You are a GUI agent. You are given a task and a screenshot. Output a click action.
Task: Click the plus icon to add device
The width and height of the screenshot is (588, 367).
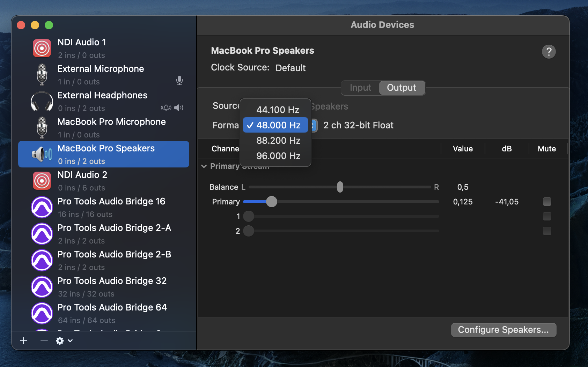point(24,340)
